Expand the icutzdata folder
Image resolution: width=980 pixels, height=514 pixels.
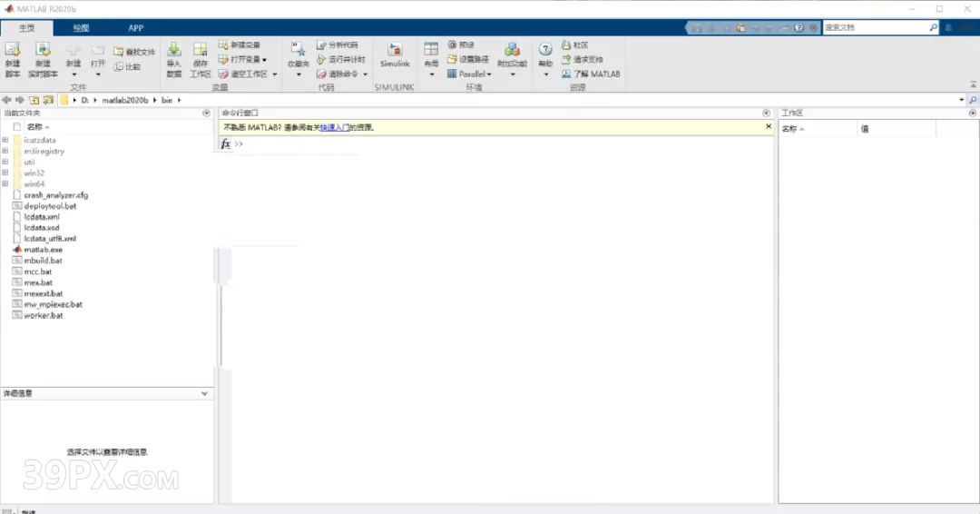(5, 140)
